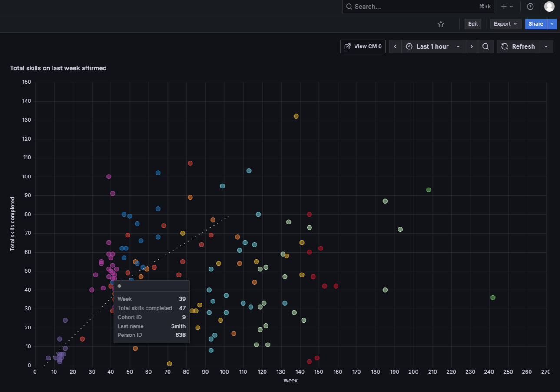Click the green point at week 242
The image size is (560, 392).
point(493,297)
